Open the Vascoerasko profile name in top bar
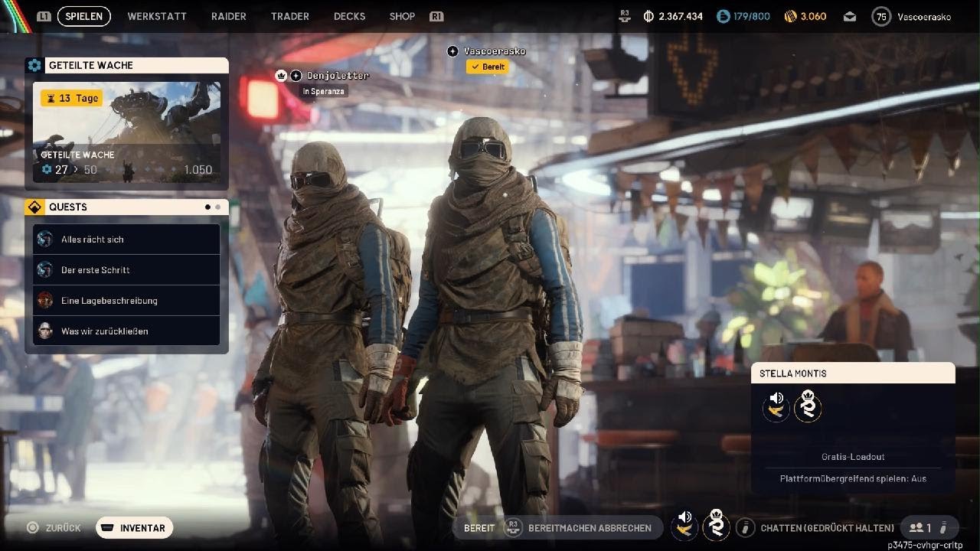 click(x=924, y=16)
